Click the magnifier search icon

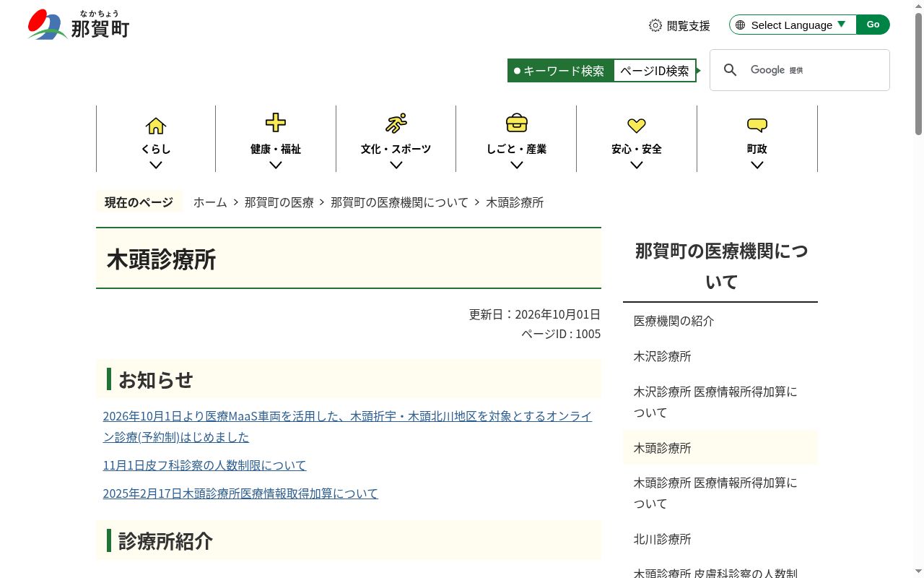731,70
